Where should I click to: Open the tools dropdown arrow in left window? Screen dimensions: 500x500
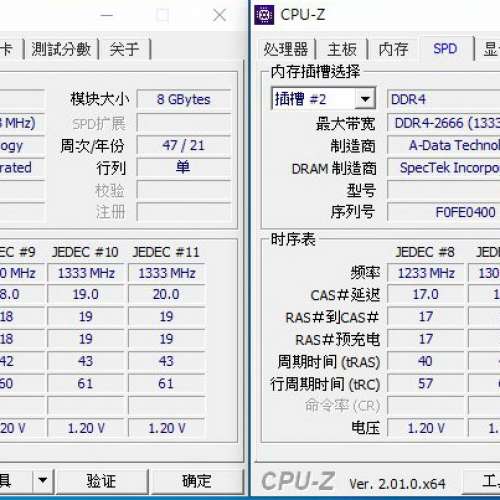coord(43,481)
